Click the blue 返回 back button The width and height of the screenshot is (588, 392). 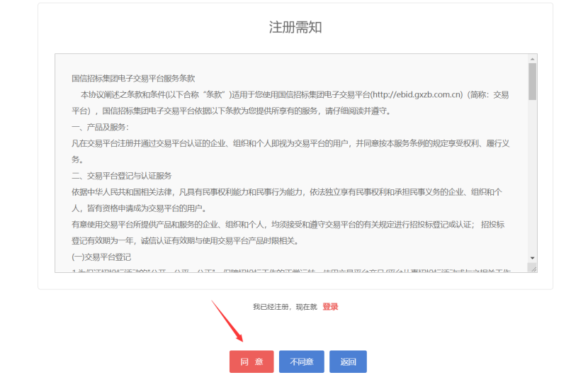(x=348, y=362)
